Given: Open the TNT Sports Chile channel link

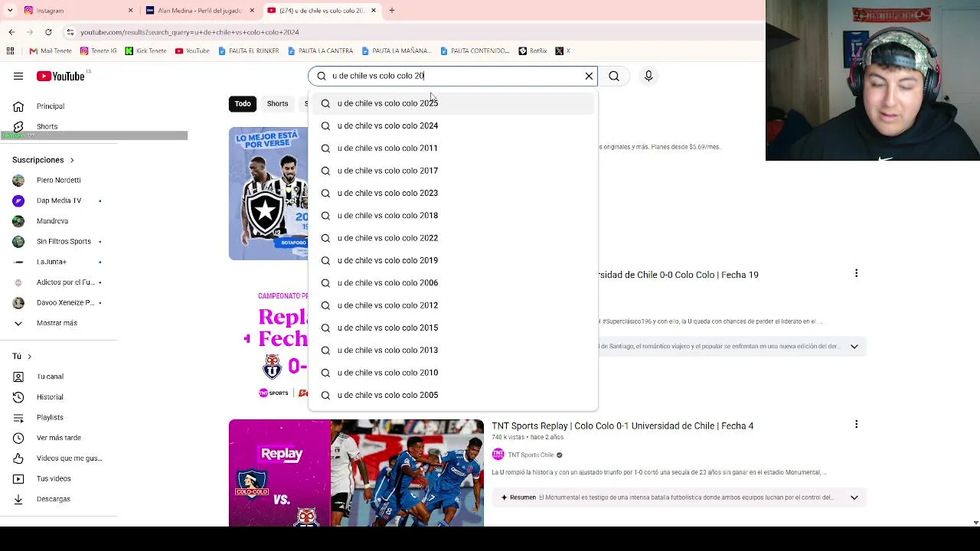Looking at the screenshot, I should coord(531,455).
